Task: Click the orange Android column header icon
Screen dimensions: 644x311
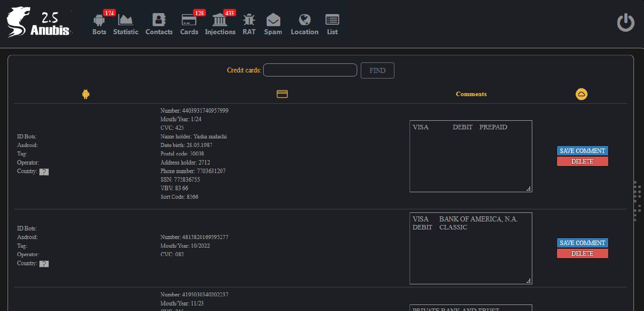Action: (x=86, y=94)
